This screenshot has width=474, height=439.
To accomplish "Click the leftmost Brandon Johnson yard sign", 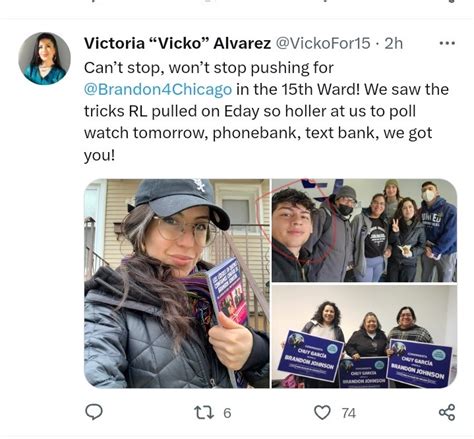I will [311, 356].
